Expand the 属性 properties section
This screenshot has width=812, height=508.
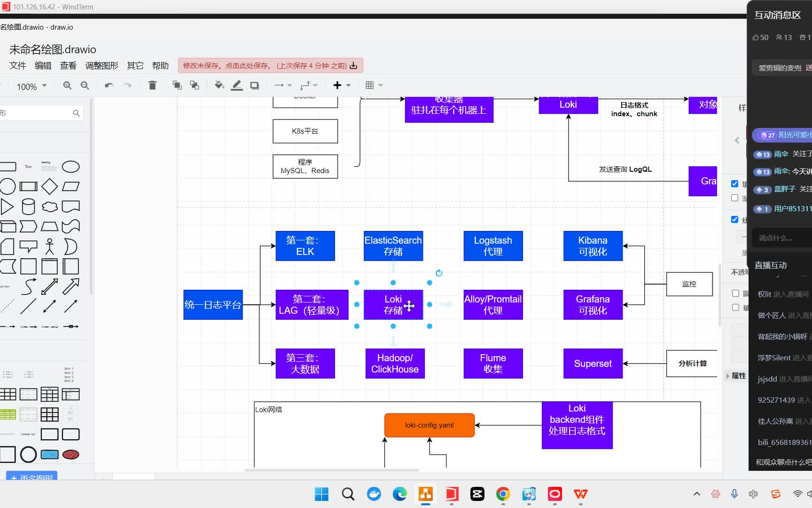[736, 376]
